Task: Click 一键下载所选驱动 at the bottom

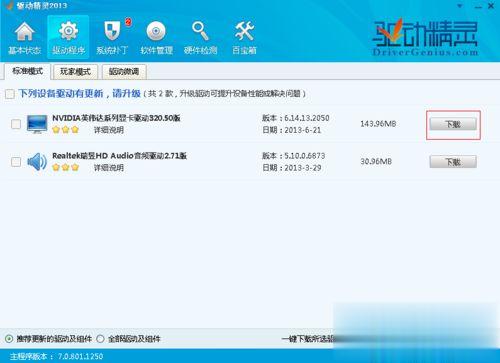Action: click(x=307, y=339)
